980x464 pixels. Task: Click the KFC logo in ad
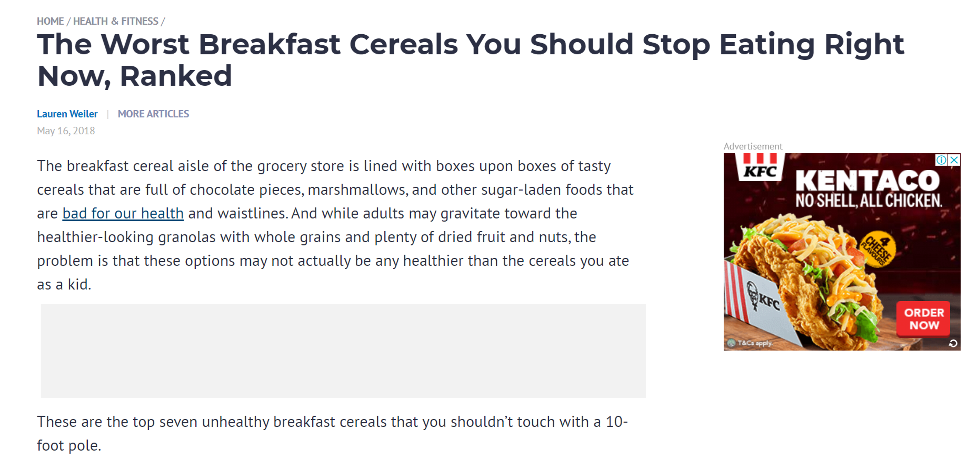pyautogui.click(x=760, y=167)
